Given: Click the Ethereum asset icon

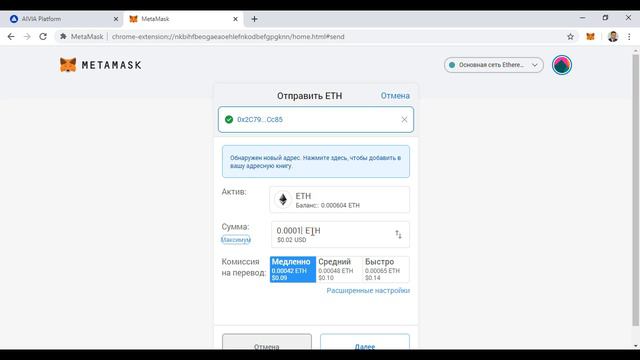Looking at the screenshot, I should point(282,200).
